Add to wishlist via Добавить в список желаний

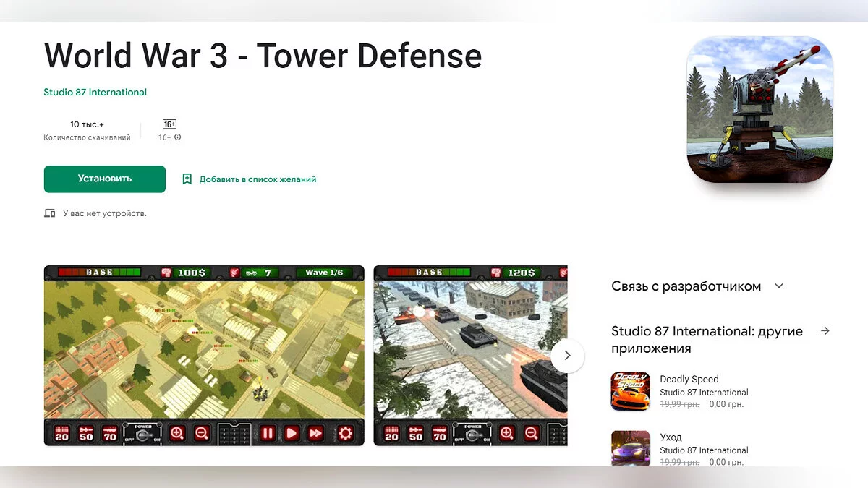coord(258,179)
